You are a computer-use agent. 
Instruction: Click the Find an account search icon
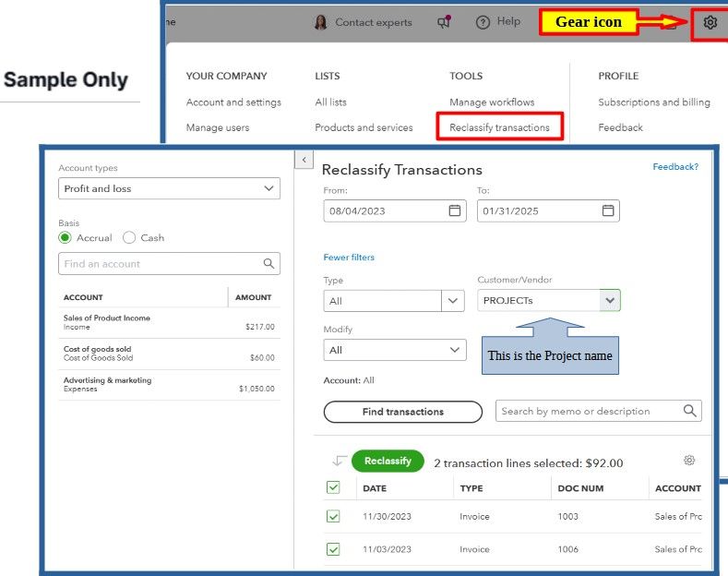(x=269, y=263)
